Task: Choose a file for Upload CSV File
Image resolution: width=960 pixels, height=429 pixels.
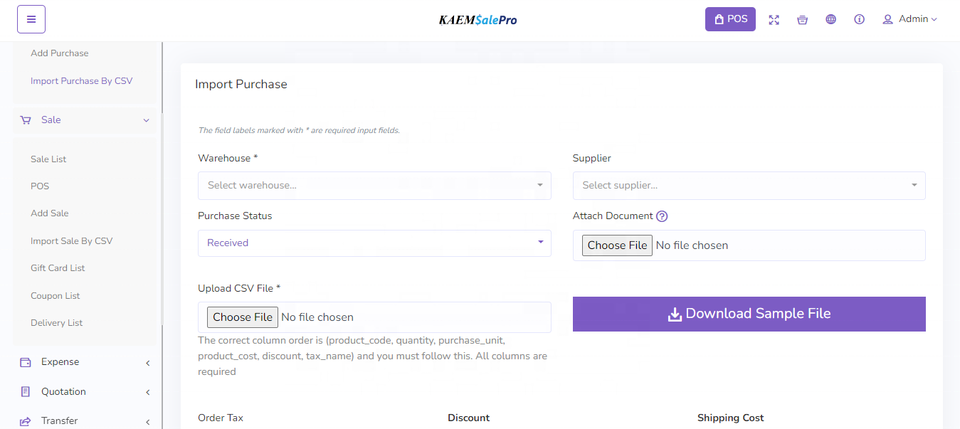Action: pyautogui.click(x=242, y=317)
